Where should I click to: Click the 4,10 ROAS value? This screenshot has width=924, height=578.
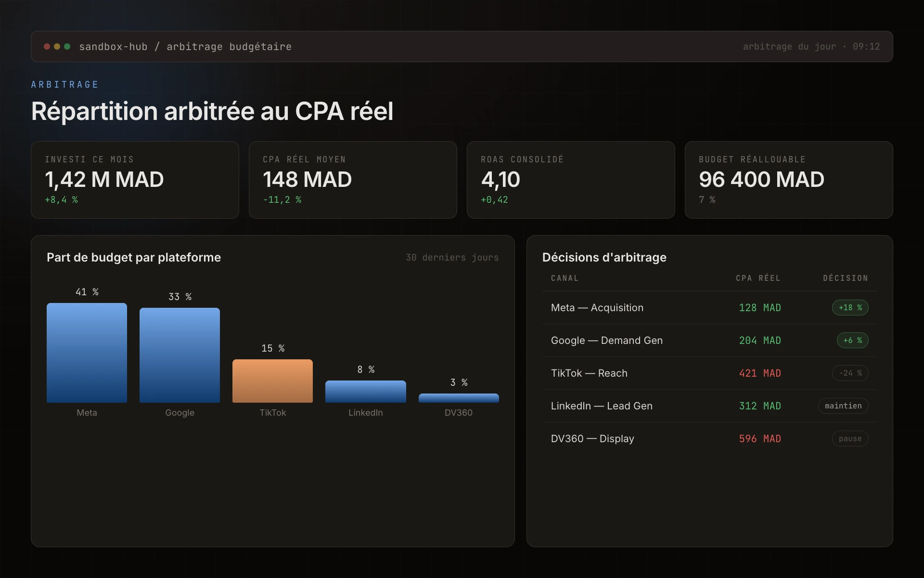500,180
